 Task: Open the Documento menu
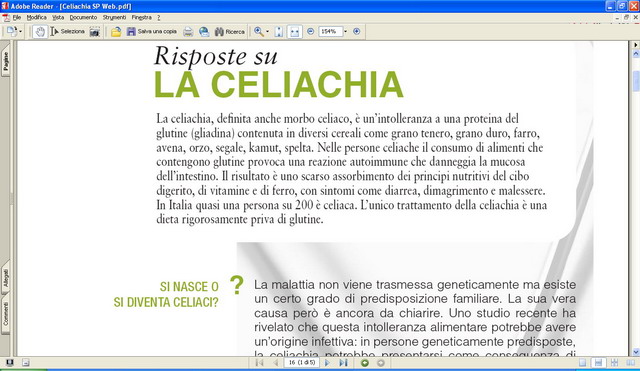pos(83,18)
